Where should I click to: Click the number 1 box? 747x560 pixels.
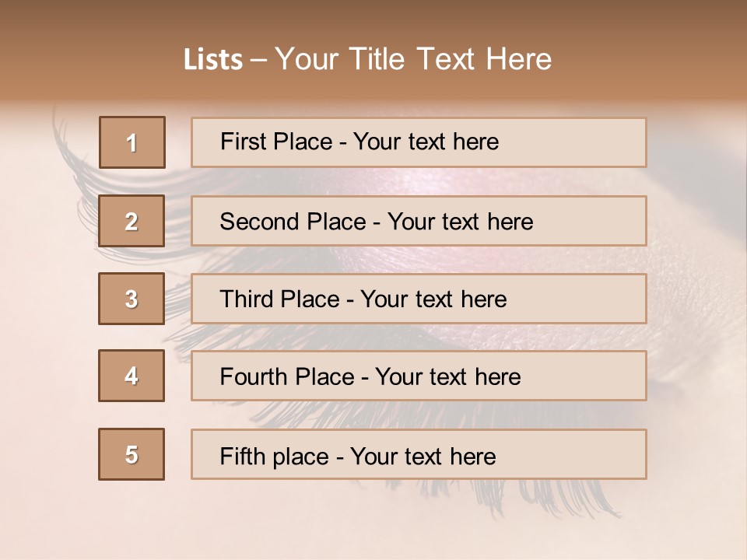point(132,142)
